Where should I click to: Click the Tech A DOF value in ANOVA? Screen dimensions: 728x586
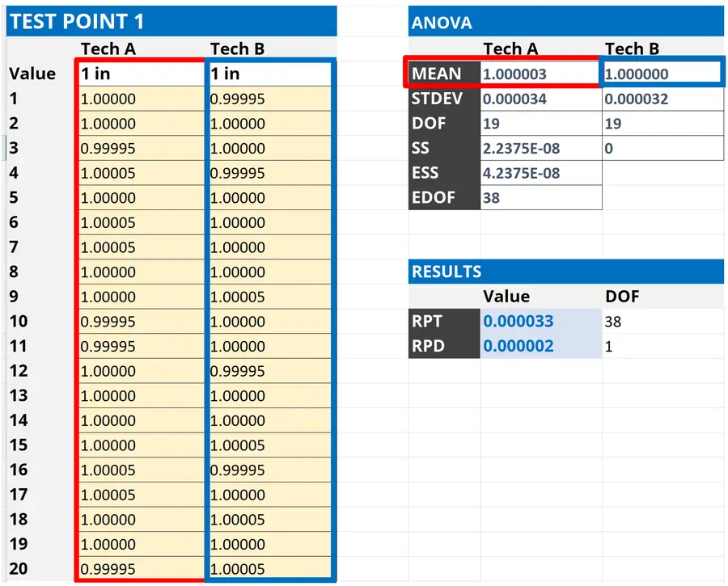pos(541,124)
